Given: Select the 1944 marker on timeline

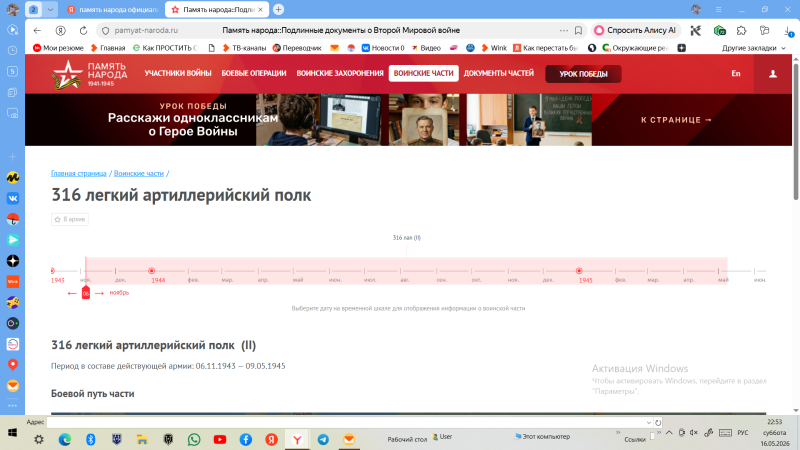Looking at the screenshot, I should 152,271.
